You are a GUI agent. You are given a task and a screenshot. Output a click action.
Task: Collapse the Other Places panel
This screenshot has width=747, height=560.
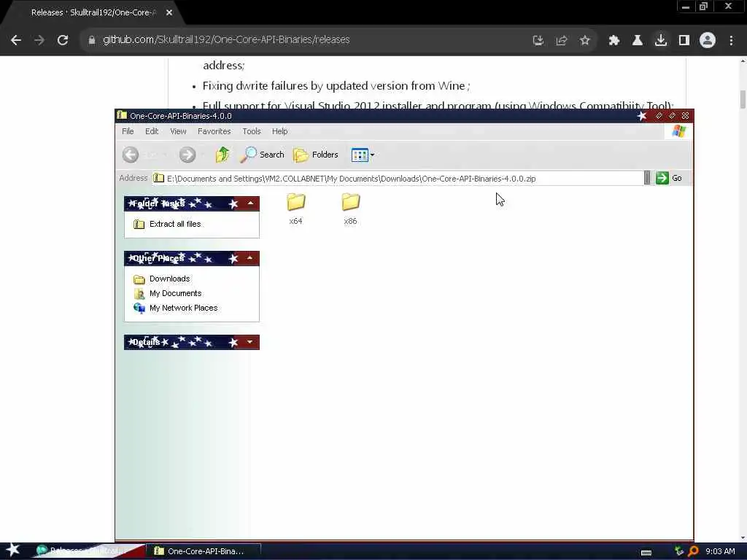(250, 258)
